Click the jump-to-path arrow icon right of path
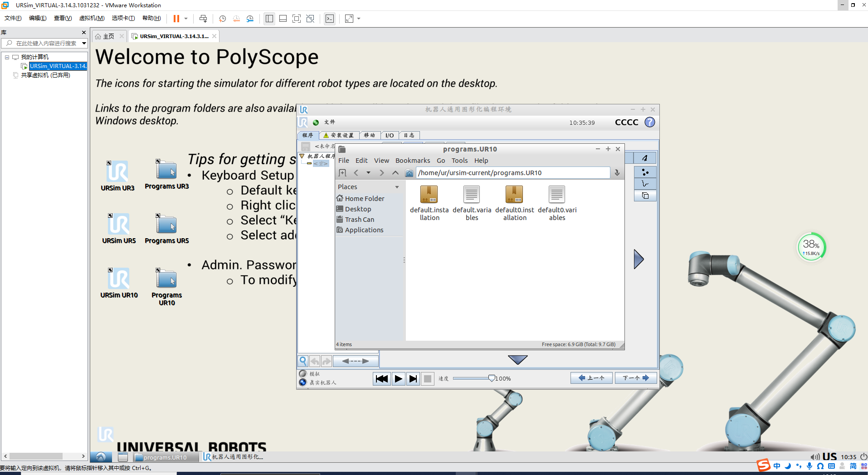The height and width of the screenshot is (475, 868). click(617, 173)
